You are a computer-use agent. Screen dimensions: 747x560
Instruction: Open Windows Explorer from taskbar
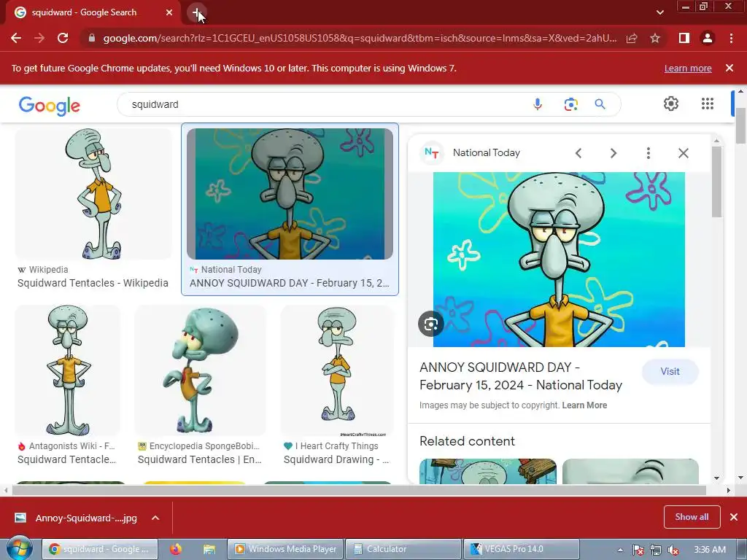(209, 549)
